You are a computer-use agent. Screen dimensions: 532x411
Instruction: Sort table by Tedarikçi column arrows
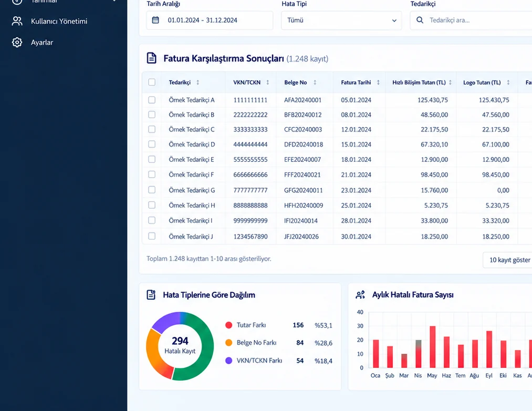point(198,82)
